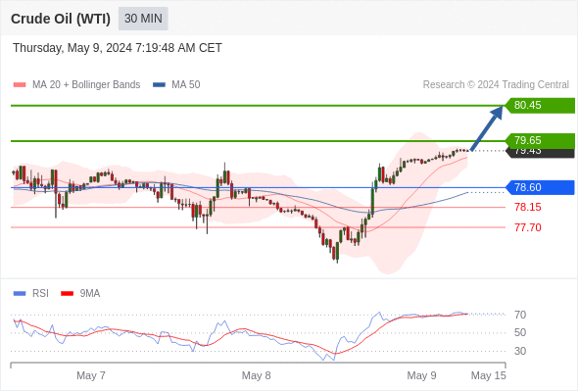
Task: Click the red 9MA legend swatch
Action: point(67,294)
